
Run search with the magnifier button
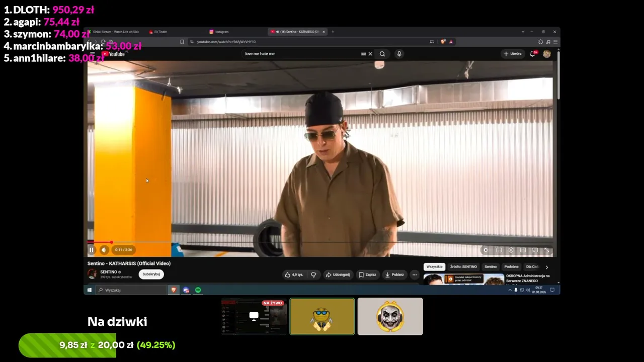[382, 54]
